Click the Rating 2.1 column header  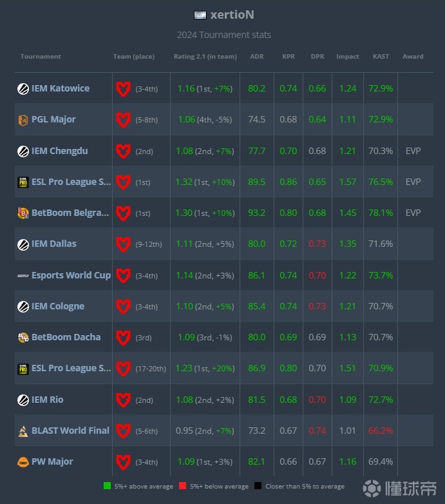click(205, 57)
